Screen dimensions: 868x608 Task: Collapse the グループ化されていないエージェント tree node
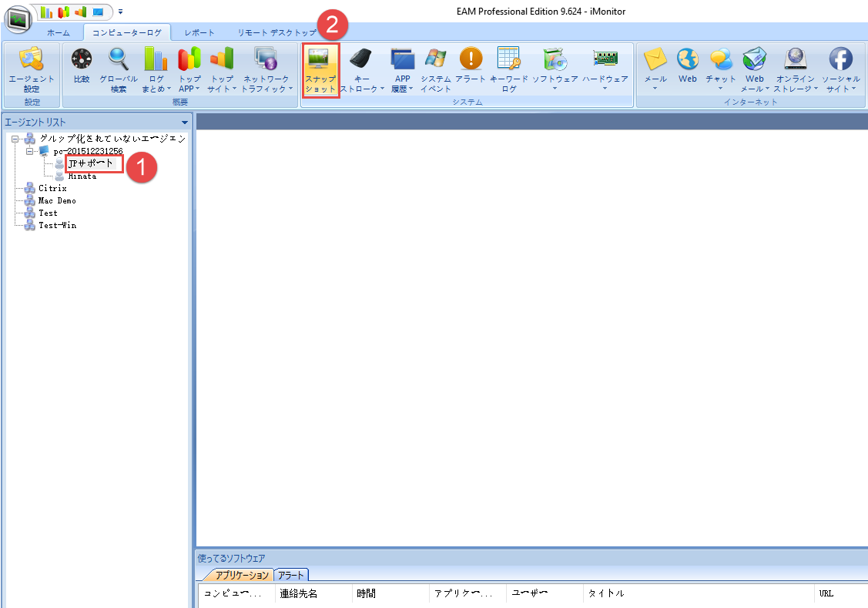[x=15, y=139]
